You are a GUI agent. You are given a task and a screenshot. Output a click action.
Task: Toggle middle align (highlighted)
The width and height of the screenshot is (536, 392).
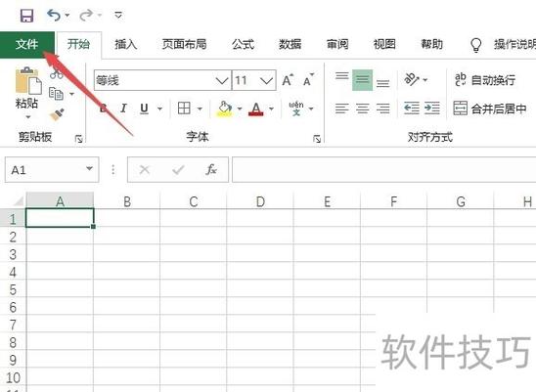coord(362,80)
